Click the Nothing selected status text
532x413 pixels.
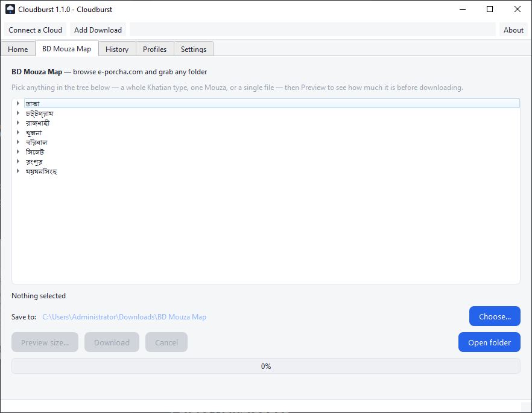(x=39, y=296)
